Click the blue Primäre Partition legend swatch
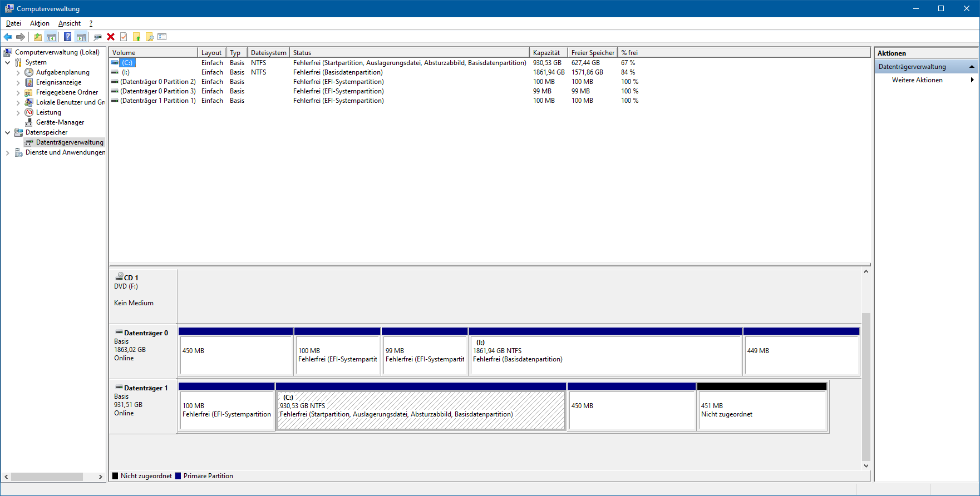Viewport: 980px width, 496px height. tap(178, 476)
